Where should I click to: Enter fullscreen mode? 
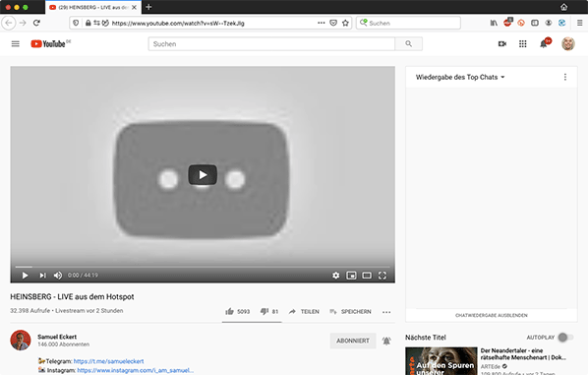point(382,276)
